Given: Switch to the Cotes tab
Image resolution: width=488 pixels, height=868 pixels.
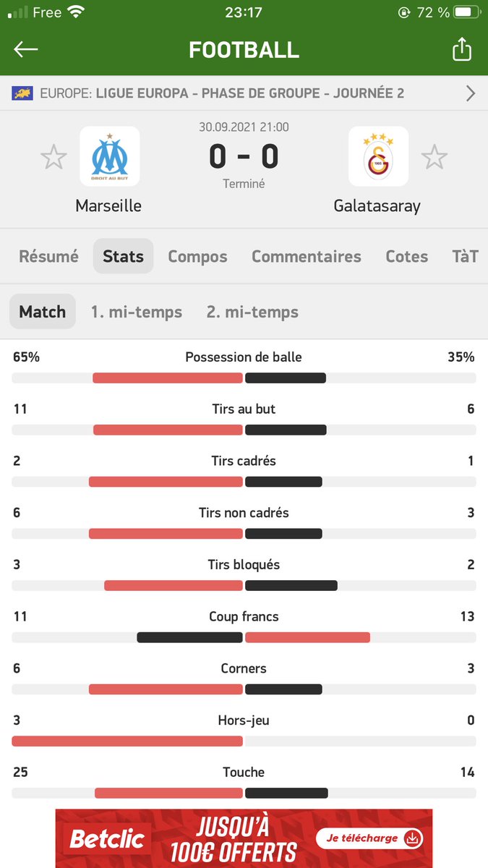Looking at the screenshot, I should [407, 256].
